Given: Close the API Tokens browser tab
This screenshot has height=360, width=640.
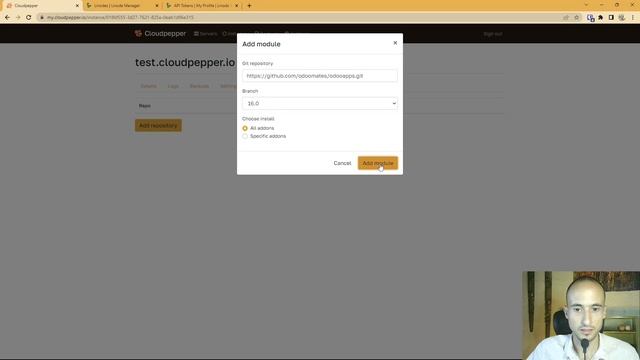Looking at the screenshot, I should [x=236, y=6].
